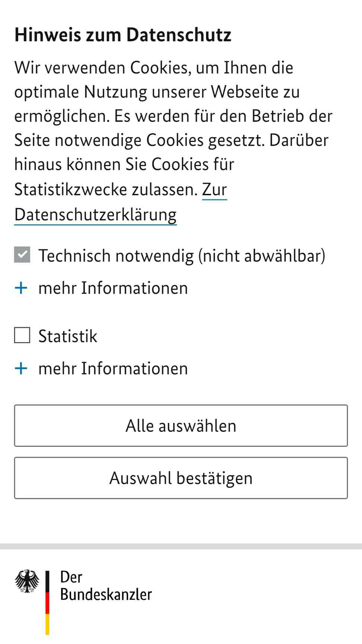Click the Hinweis zum Datenschutz heading
Image resolution: width=362 pixels, height=644 pixels.
[123, 35]
